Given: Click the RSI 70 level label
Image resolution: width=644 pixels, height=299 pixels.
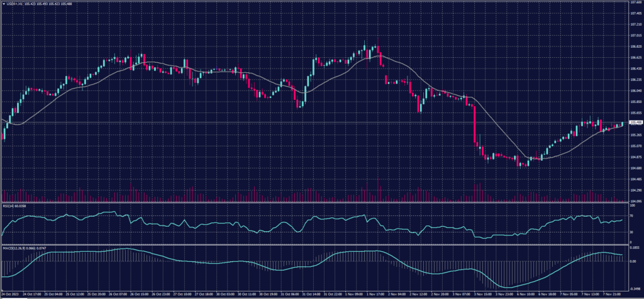Looking at the screenshot, I should [632, 215].
